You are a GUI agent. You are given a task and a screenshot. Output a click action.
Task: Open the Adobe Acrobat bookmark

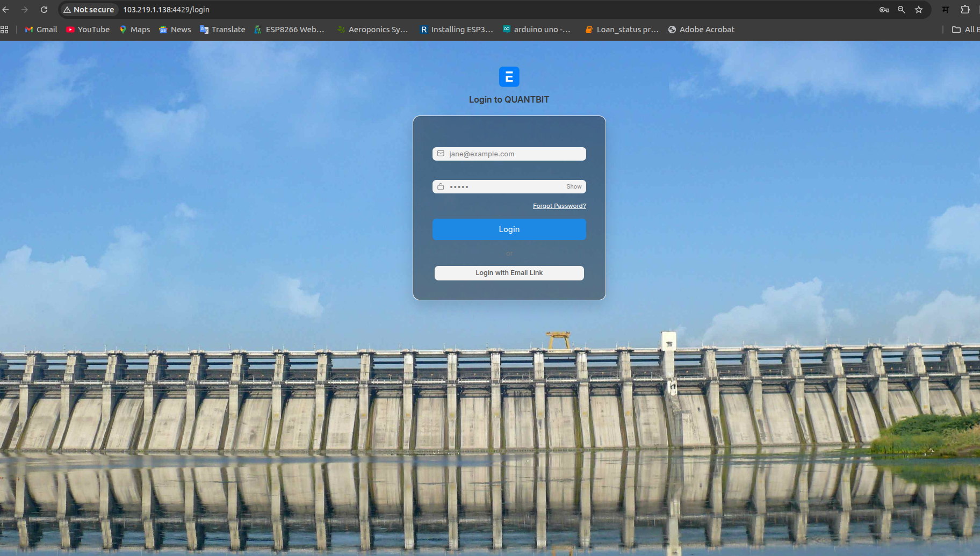coord(701,29)
